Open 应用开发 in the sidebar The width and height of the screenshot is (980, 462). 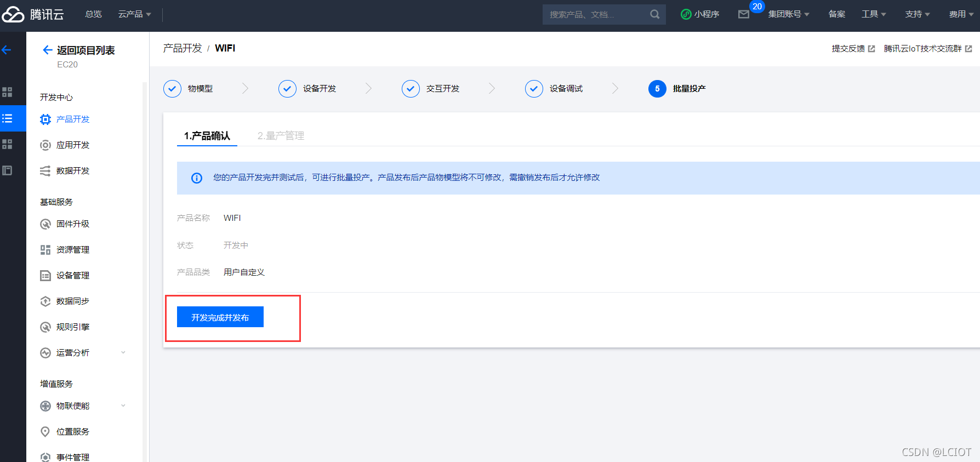[73, 145]
